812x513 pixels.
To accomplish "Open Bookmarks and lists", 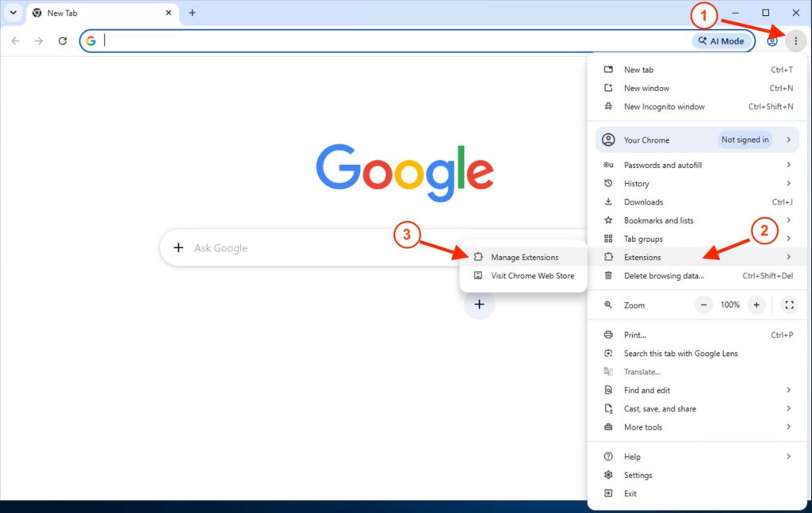I will 698,220.
